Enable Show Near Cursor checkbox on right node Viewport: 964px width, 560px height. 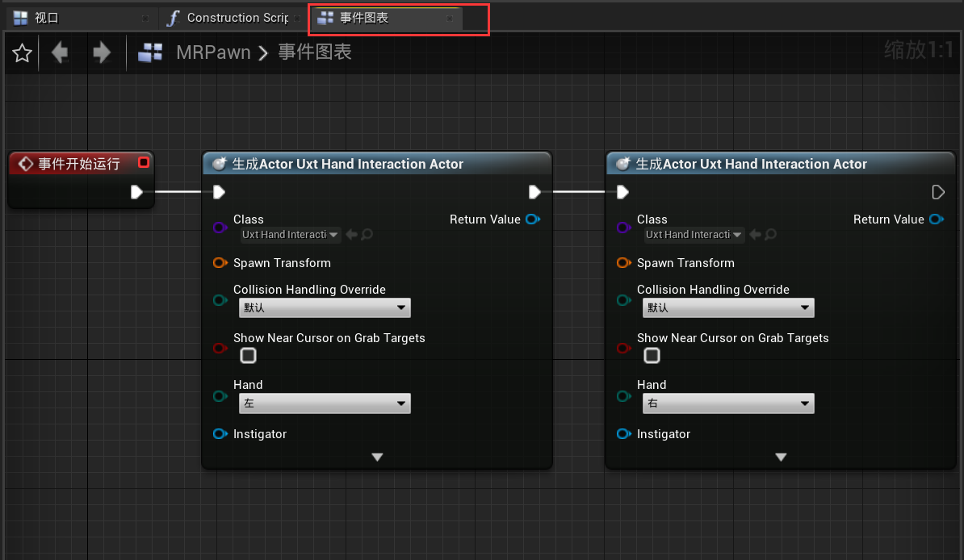[x=652, y=356]
